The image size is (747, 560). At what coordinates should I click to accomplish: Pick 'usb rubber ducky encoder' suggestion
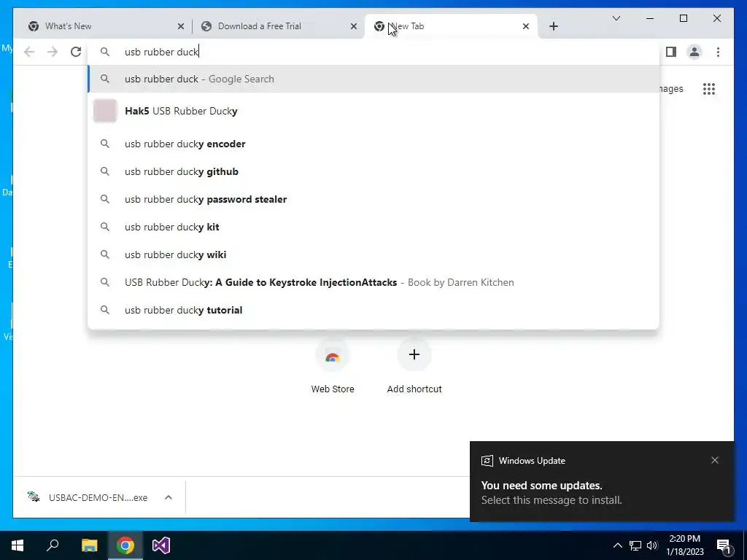pyautogui.click(x=373, y=144)
